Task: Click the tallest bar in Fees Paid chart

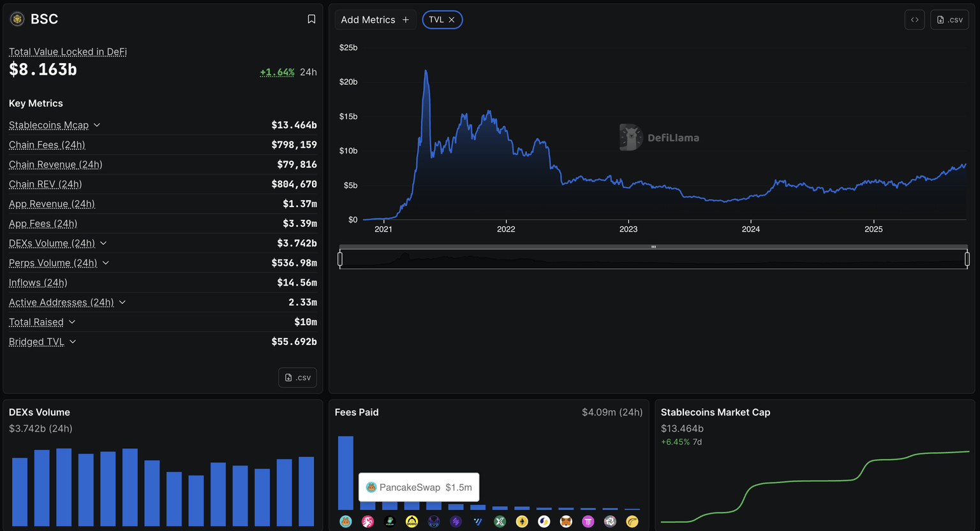Action: click(345, 472)
